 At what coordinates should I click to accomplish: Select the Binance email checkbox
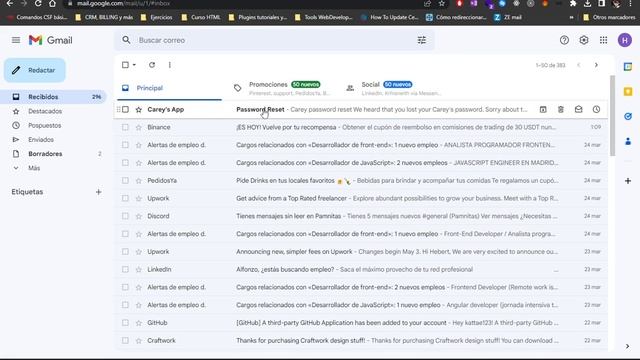point(125,127)
